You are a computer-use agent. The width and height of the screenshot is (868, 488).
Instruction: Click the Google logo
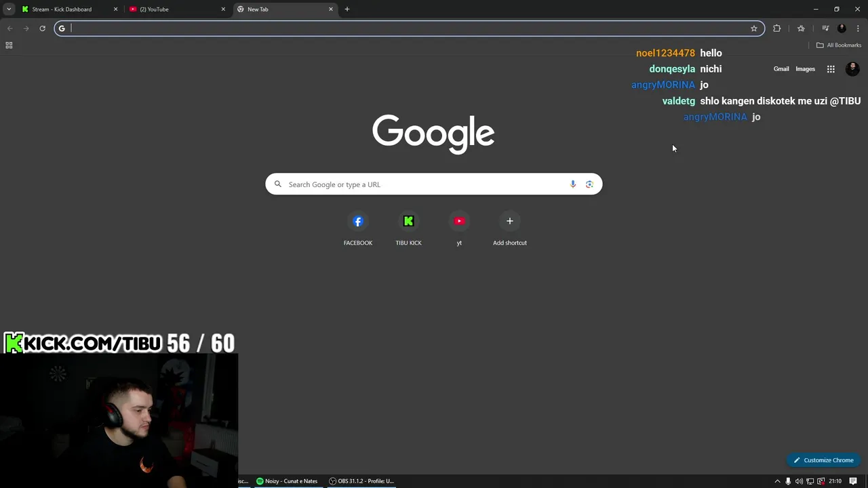(433, 134)
